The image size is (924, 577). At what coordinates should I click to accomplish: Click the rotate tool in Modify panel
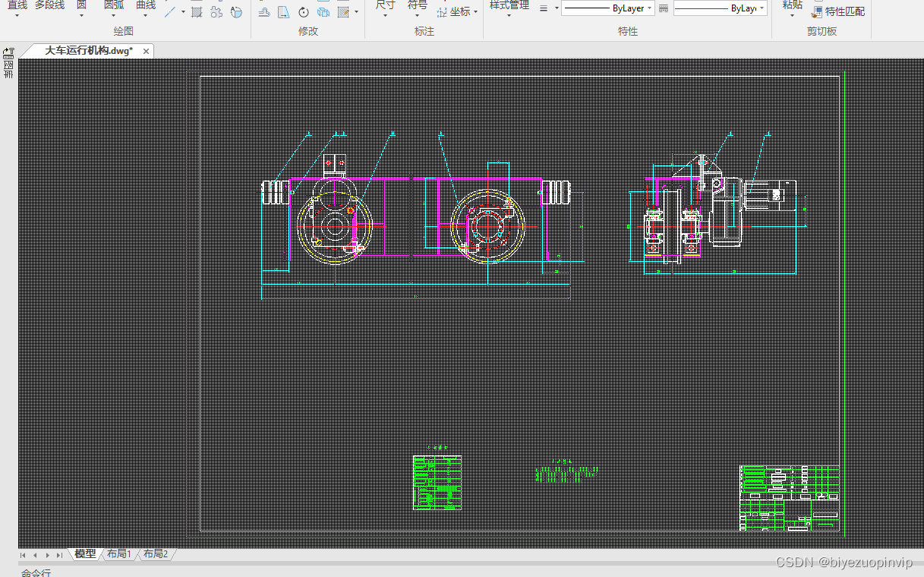coord(304,12)
